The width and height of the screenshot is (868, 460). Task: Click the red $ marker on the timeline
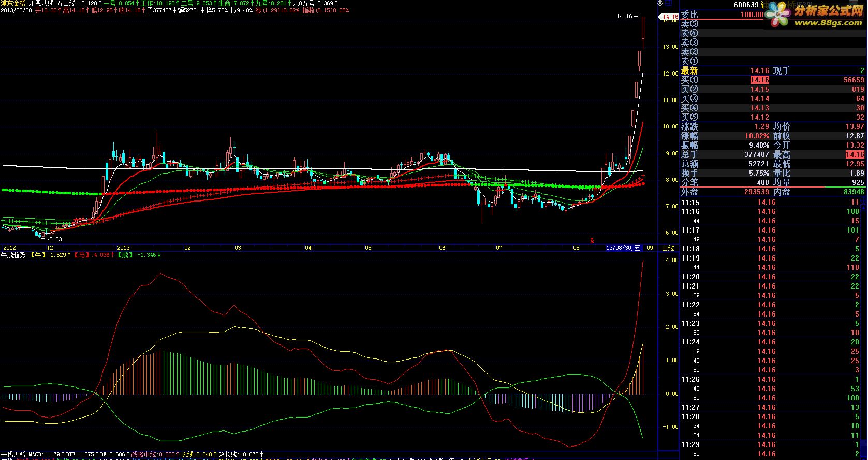[x=592, y=241]
